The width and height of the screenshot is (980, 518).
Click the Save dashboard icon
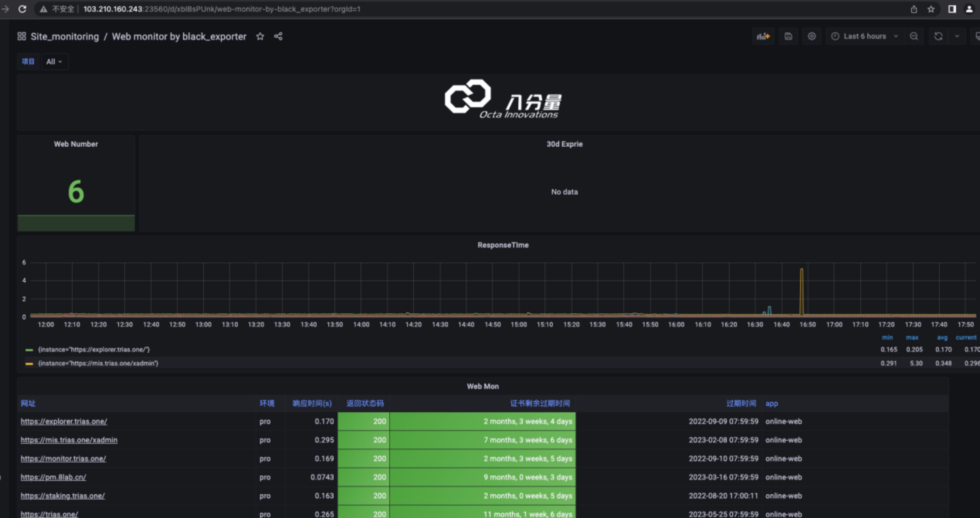[x=788, y=37]
